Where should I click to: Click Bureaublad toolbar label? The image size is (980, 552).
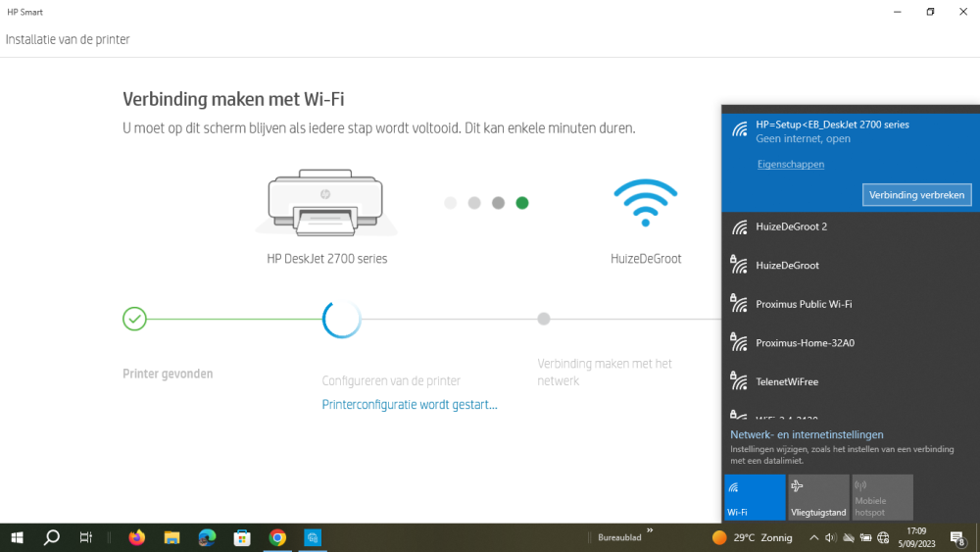pyautogui.click(x=619, y=537)
